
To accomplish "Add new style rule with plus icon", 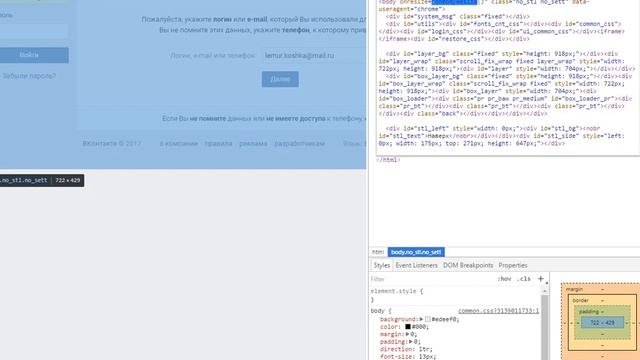I will point(541,279).
